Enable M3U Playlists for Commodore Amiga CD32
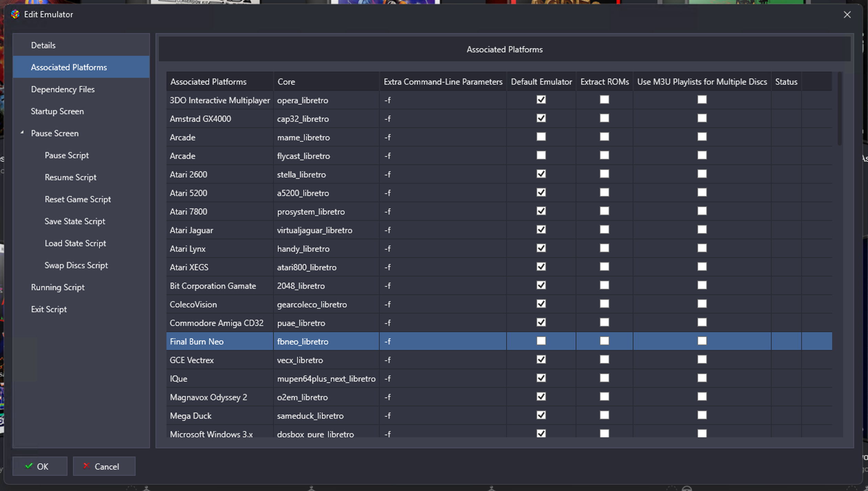 (702, 323)
